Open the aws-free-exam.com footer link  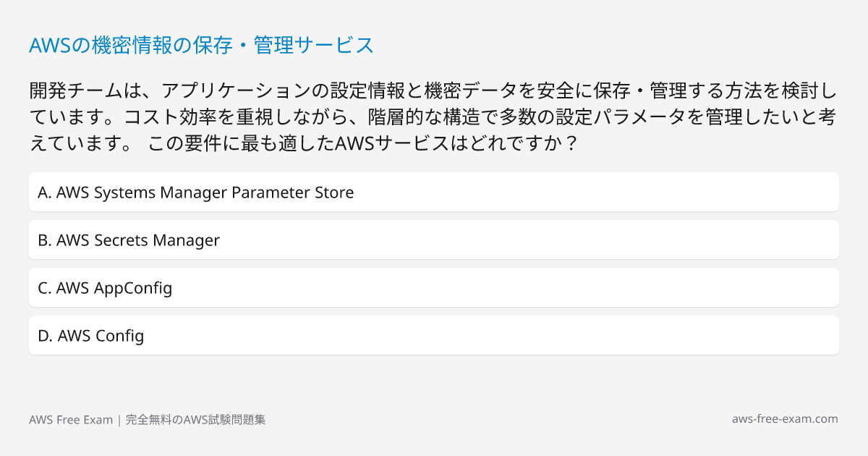[785, 419]
